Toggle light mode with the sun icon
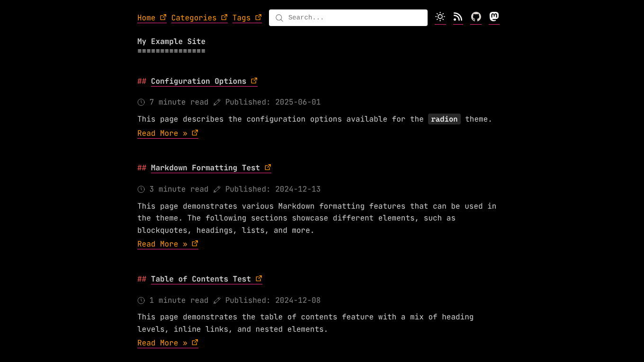 [440, 17]
